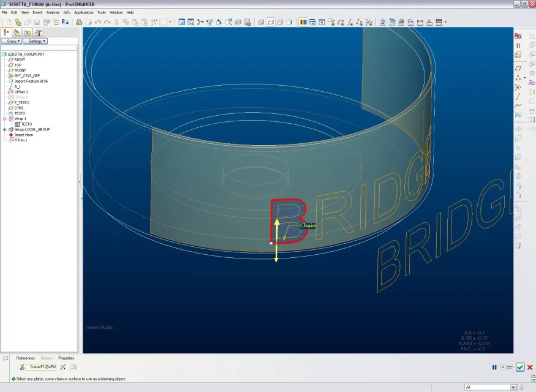Switch to Shaded display icon
This screenshot has height=392, width=536.
(x=290, y=22)
